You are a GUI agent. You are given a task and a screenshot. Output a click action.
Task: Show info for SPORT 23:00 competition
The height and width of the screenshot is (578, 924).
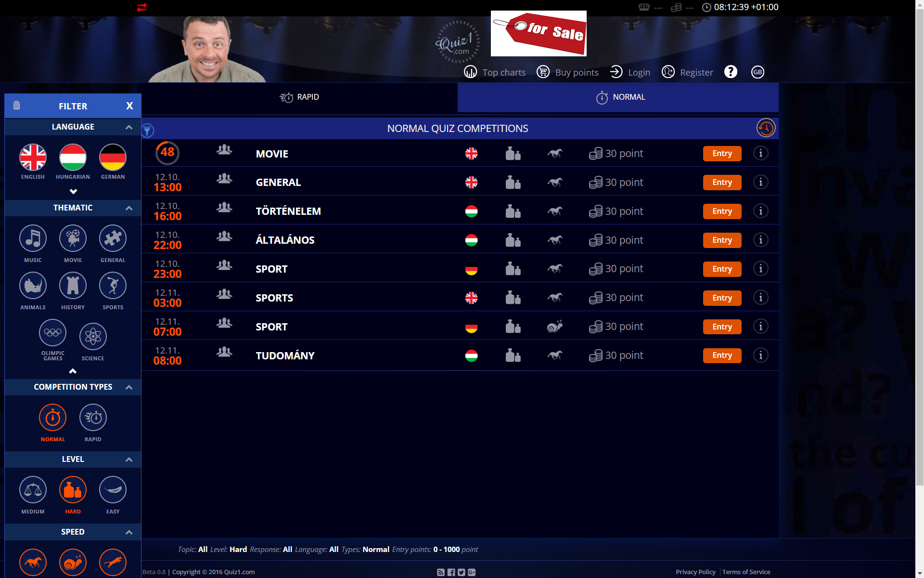coord(760,269)
